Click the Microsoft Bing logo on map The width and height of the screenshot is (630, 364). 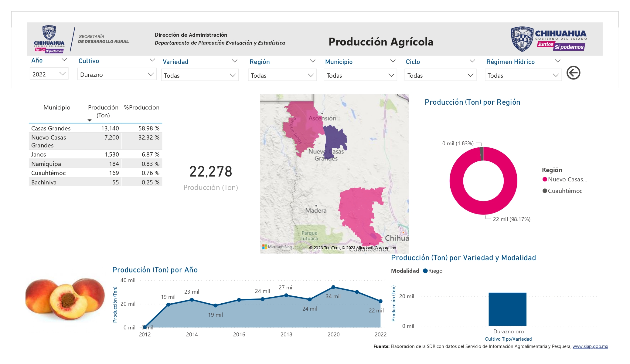click(x=277, y=247)
